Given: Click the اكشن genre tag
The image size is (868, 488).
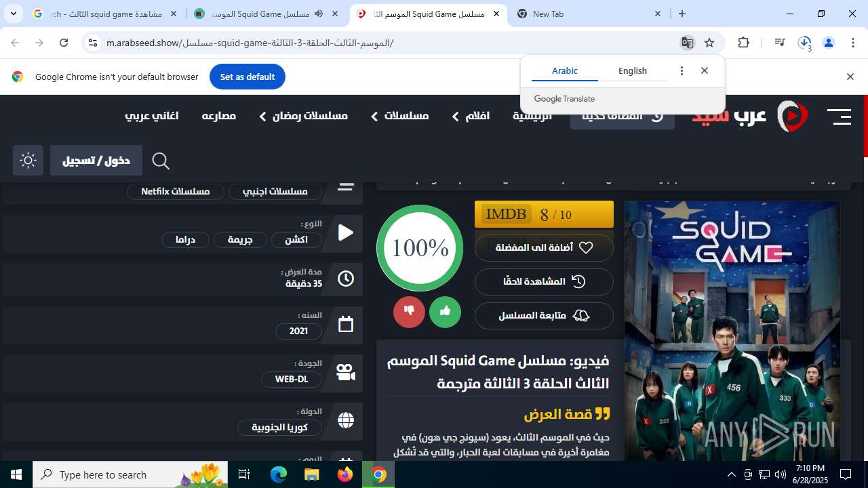Looking at the screenshot, I should coord(296,239).
